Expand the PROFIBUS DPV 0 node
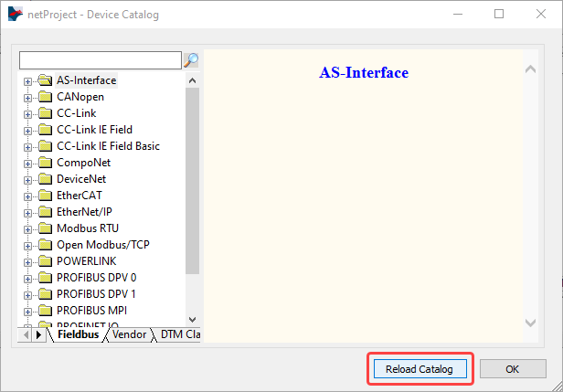The height and width of the screenshot is (392, 563). (27, 279)
